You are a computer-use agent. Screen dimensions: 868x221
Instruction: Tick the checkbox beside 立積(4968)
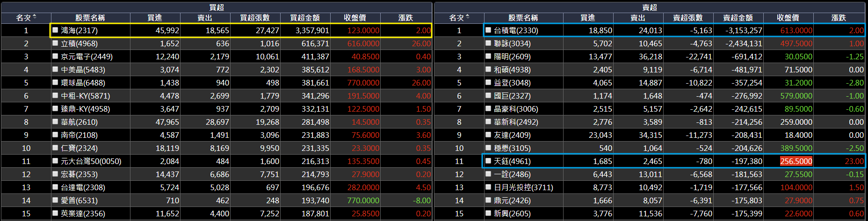(56, 43)
